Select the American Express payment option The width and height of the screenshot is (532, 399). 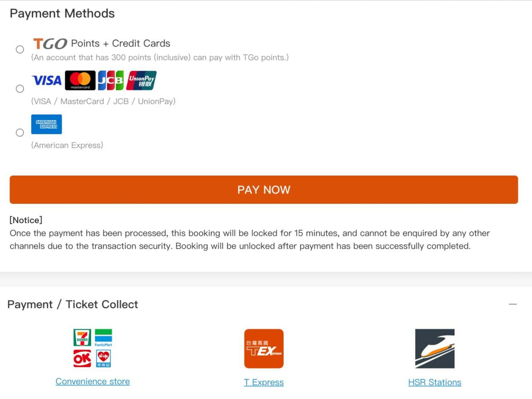point(20,133)
